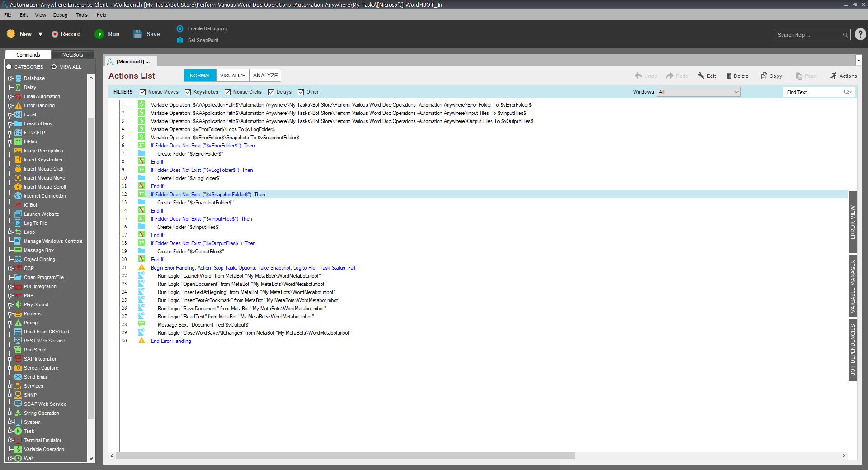Open the New button dropdown arrow
Screen dimensions: 868x470
[40, 34]
